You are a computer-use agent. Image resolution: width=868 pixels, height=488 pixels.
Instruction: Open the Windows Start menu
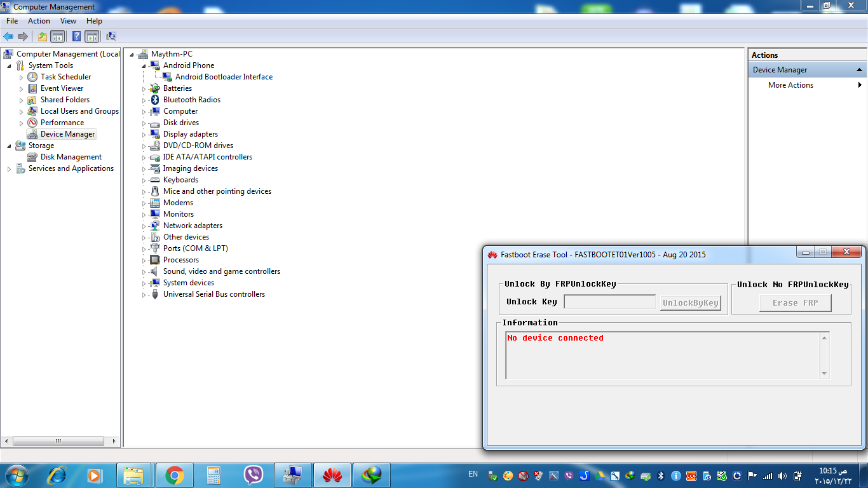(16, 475)
